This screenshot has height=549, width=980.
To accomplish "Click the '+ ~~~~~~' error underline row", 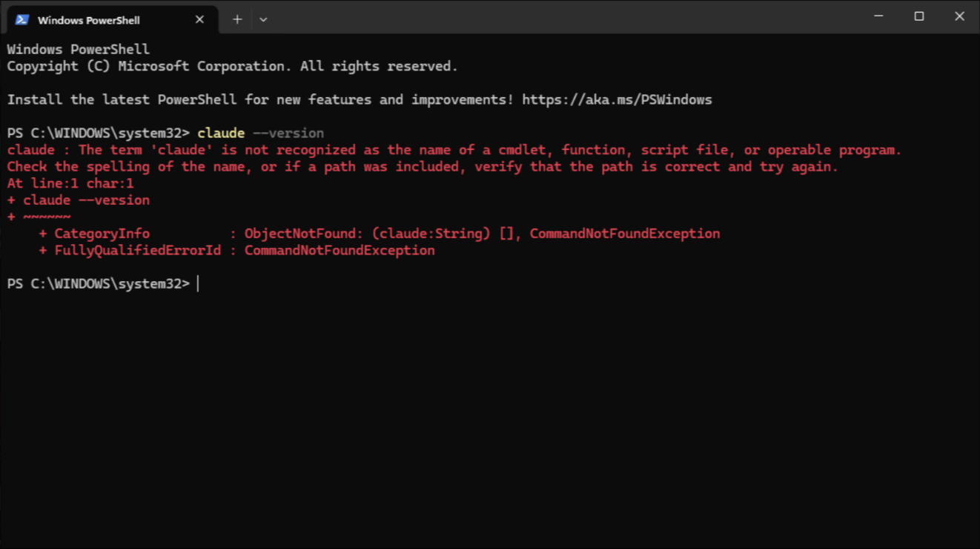I will pos(39,217).
